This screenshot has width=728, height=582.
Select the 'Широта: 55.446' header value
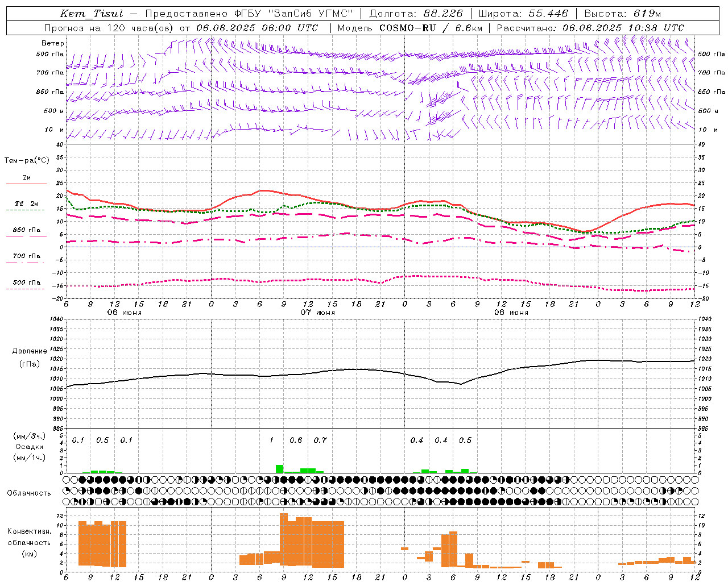point(523,14)
